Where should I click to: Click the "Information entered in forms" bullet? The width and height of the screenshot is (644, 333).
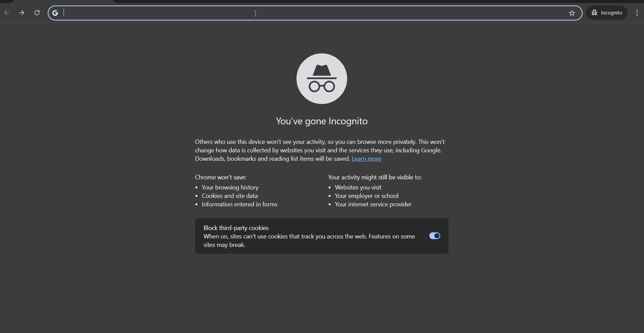240,204
